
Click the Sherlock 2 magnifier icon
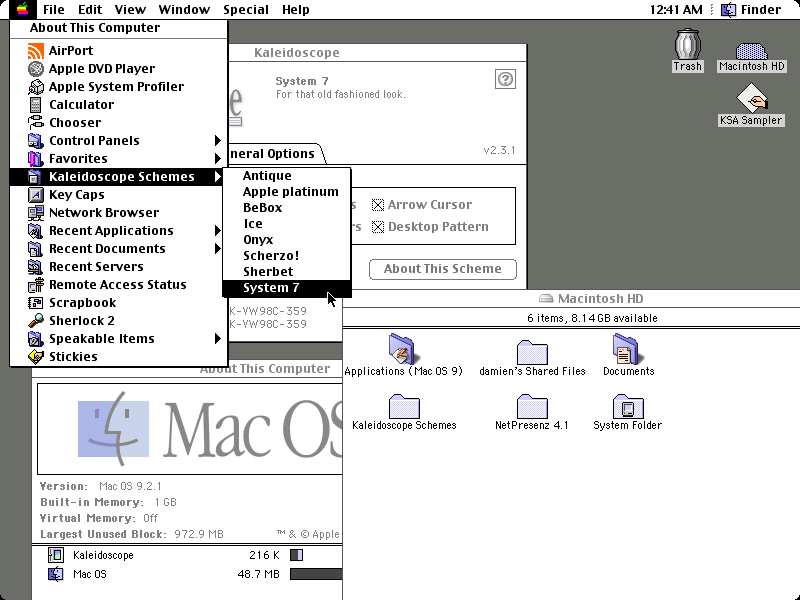click(x=35, y=321)
